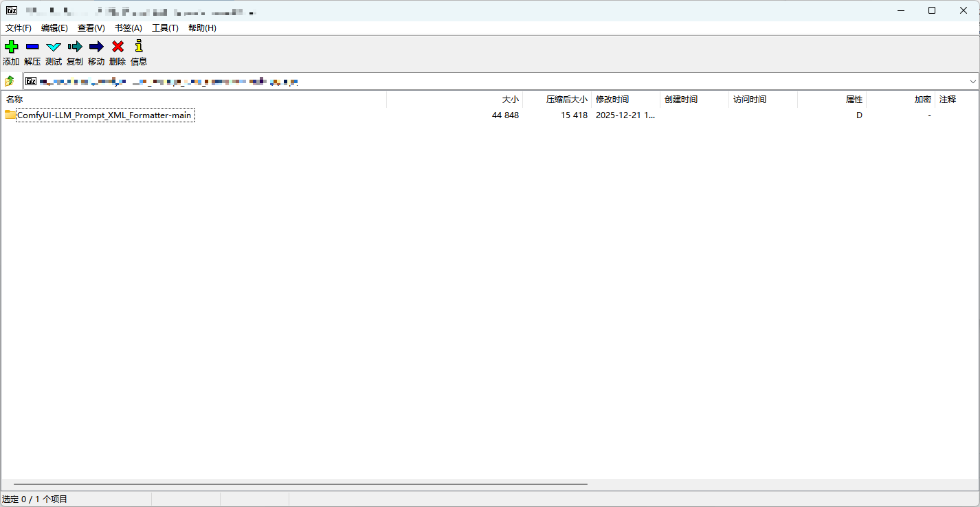Image resolution: width=980 pixels, height=507 pixels.
Task: Sort by 压缩后大小 column header
Action: pos(557,100)
